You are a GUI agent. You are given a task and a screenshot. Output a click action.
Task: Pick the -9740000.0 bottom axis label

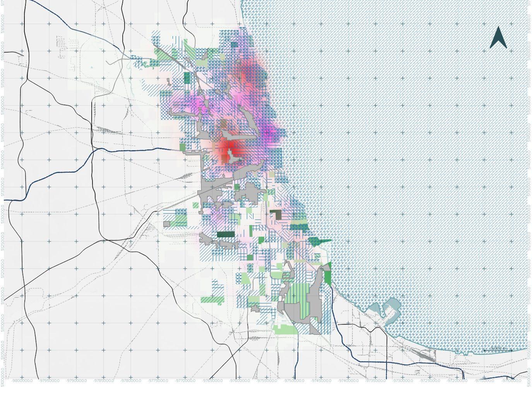coord(347,381)
